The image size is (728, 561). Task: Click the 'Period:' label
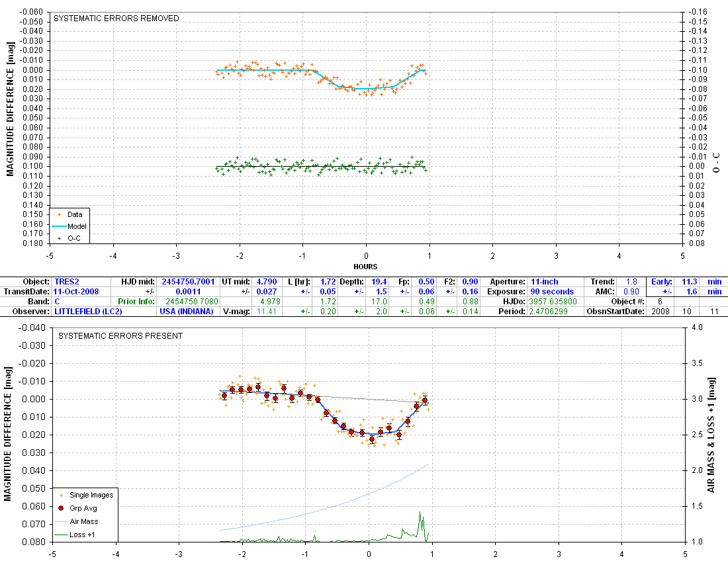coord(512,312)
